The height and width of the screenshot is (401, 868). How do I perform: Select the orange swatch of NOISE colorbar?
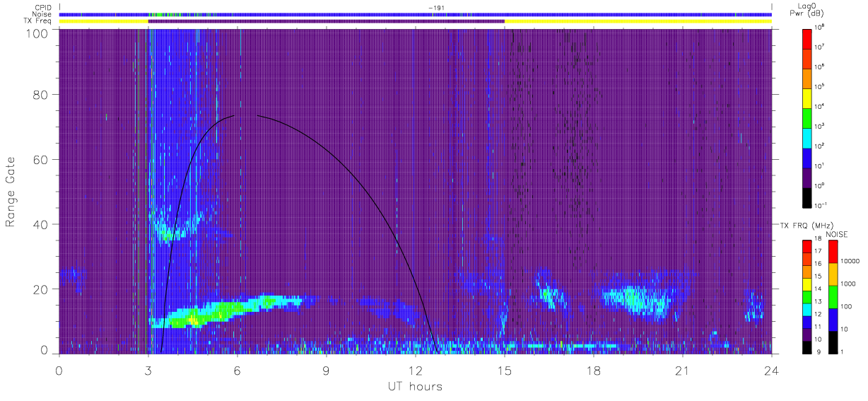(832, 273)
